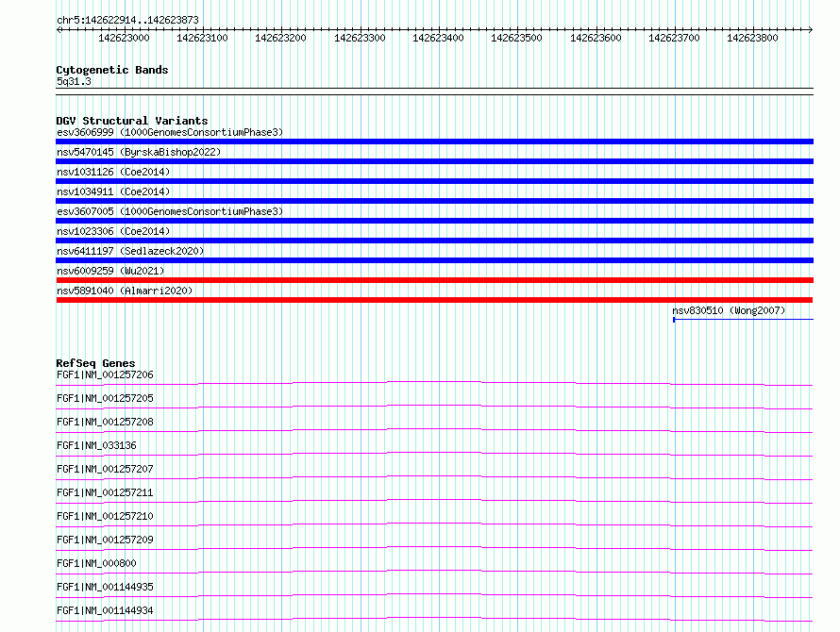Viewport: 840px width, 632px height.
Task: Click the nsv1031126 (Coe2014) variant label
Action: 113,172
